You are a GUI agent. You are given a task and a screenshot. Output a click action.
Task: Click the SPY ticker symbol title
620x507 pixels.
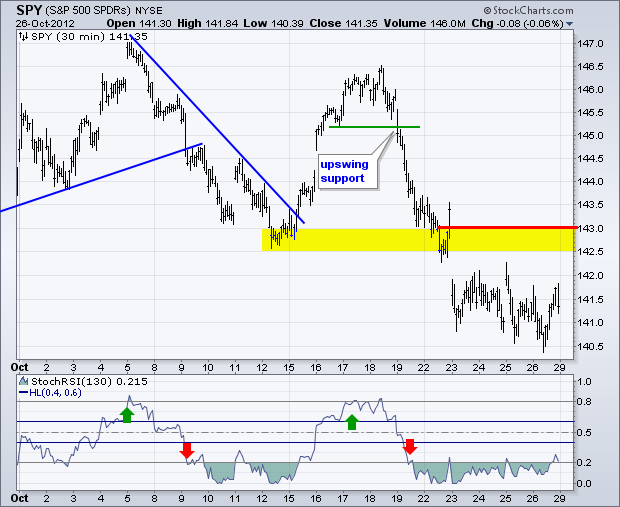(29, 10)
